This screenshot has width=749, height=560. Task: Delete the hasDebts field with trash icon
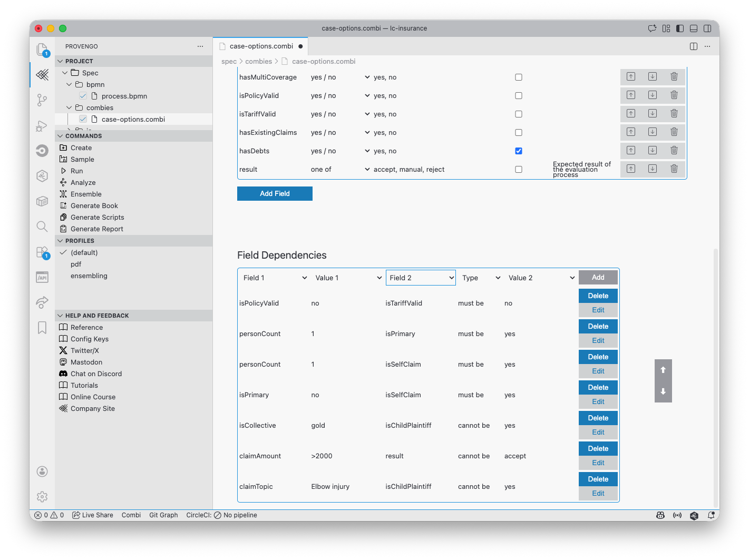click(x=674, y=151)
